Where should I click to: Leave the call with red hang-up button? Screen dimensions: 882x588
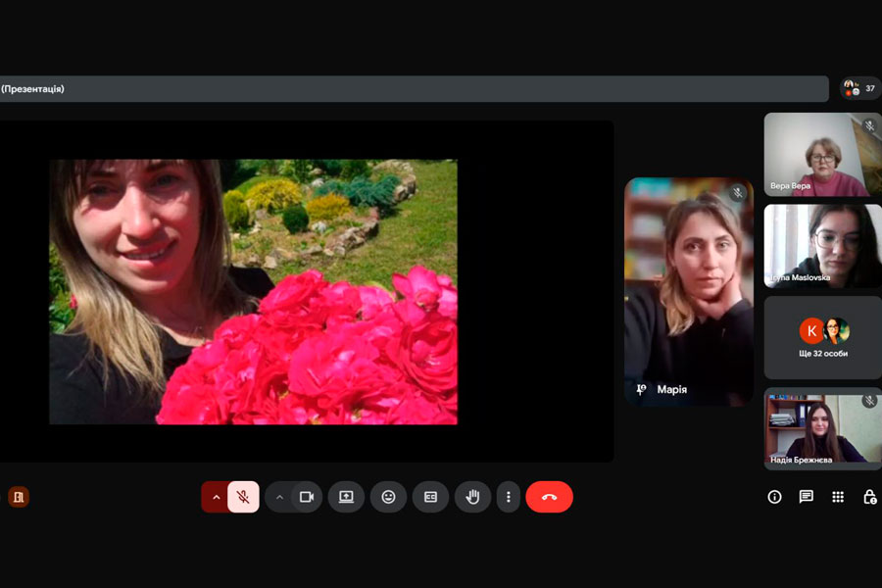pyautogui.click(x=549, y=497)
